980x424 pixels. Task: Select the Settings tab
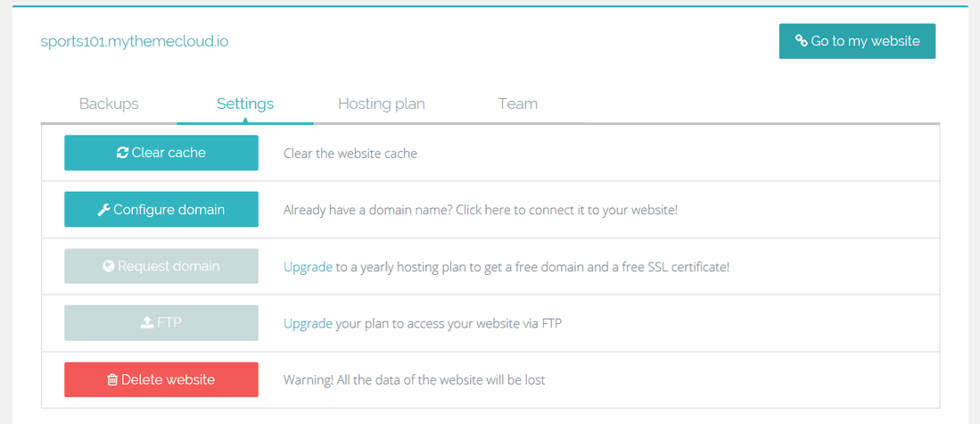point(245,104)
